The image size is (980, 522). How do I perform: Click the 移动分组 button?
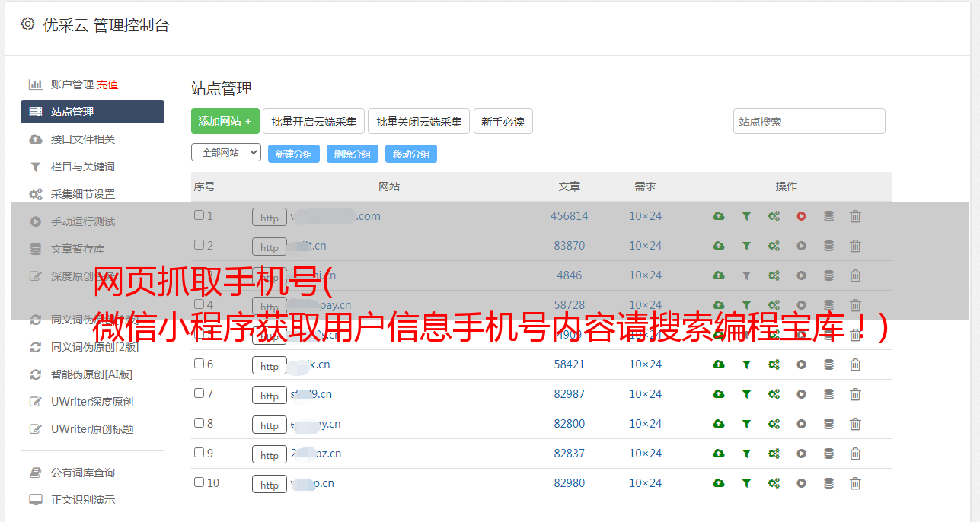[x=411, y=154]
